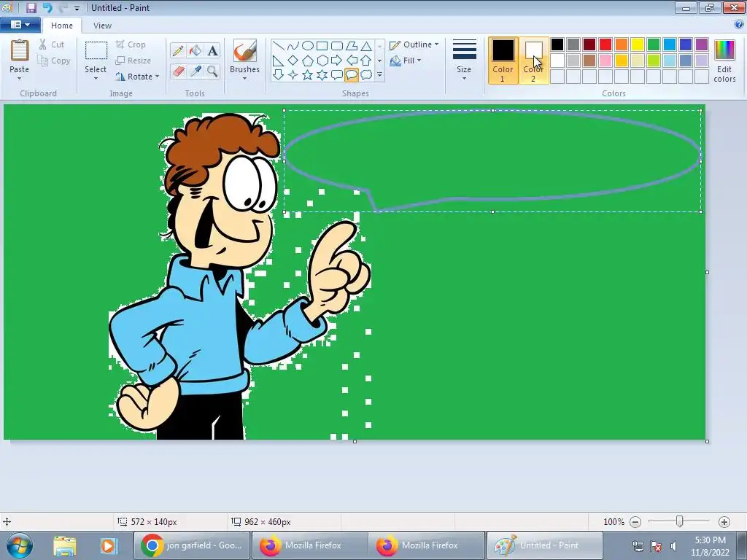Open the Windows Start button
Viewport: 747px width, 560px height.
coord(20,545)
